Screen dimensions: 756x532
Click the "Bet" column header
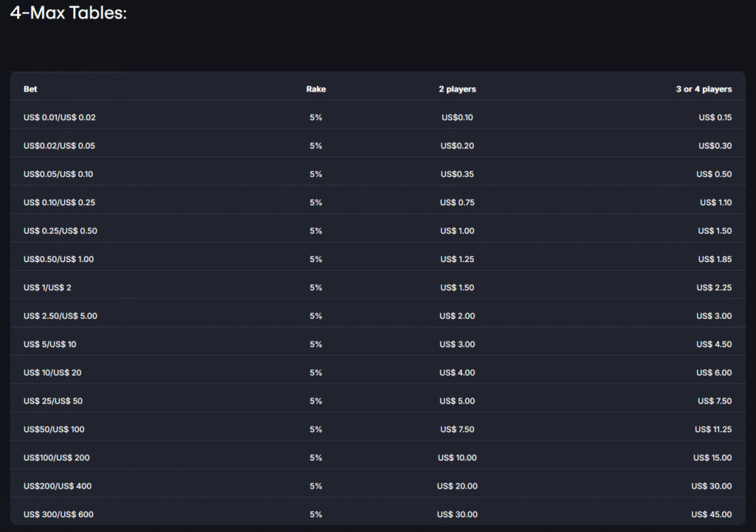[x=30, y=89]
